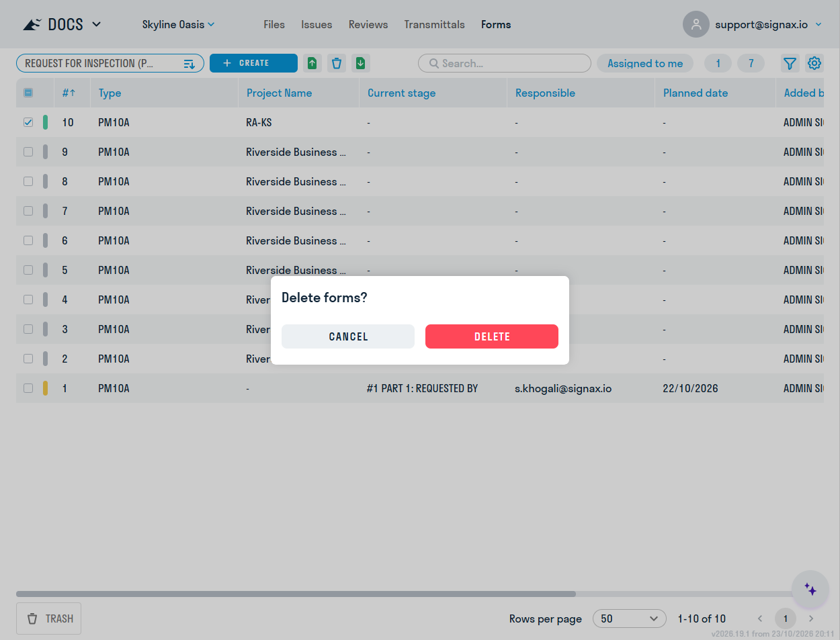Open the Issues tab
Image resolution: width=840 pixels, height=640 pixels.
point(317,24)
